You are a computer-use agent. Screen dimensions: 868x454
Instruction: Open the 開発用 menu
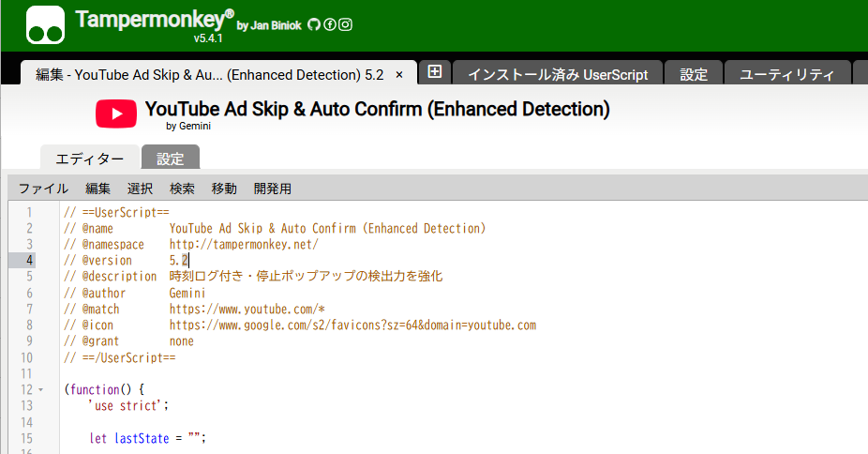click(273, 189)
